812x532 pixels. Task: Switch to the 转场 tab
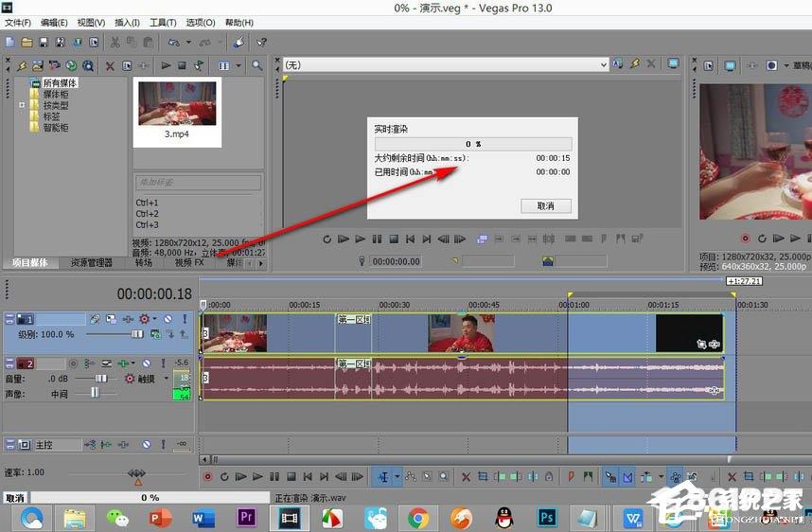tap(144, 262)
